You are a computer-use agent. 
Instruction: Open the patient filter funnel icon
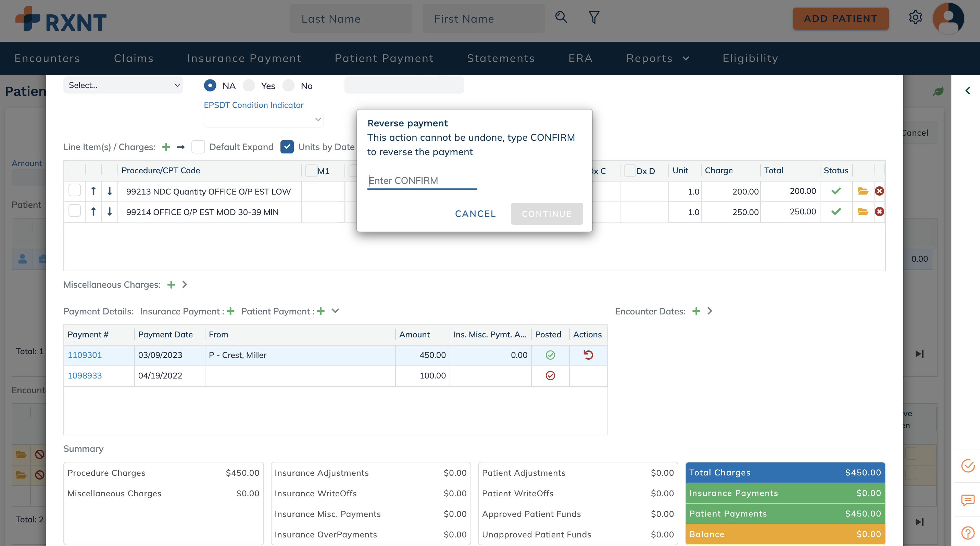pos(594,17)
